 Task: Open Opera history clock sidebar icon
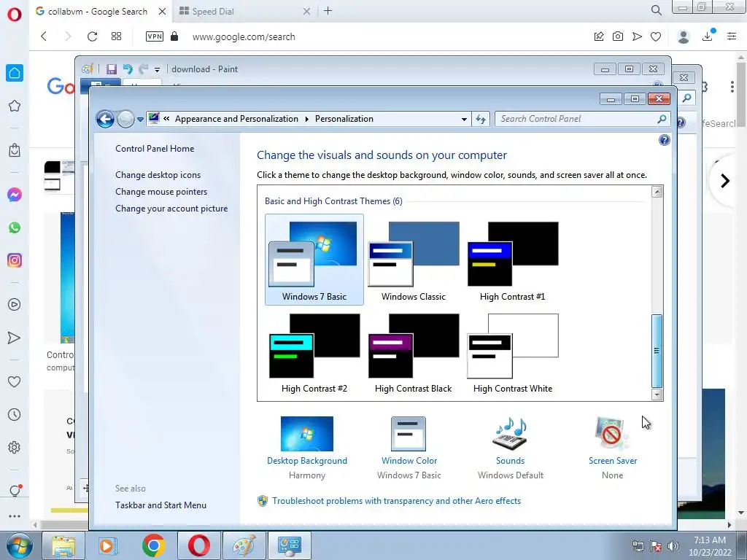15,415
